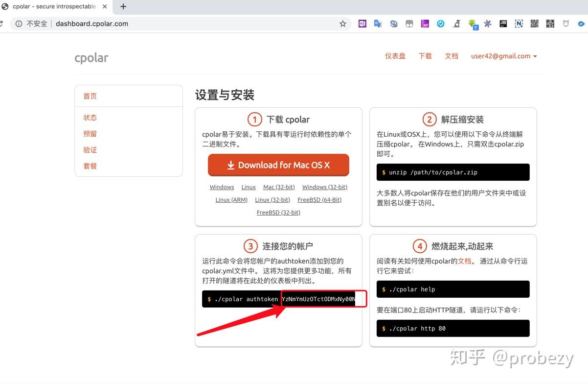The image size is (588, 384).
Task: Click the Google Translate extension icon
Action: point(378,23)
